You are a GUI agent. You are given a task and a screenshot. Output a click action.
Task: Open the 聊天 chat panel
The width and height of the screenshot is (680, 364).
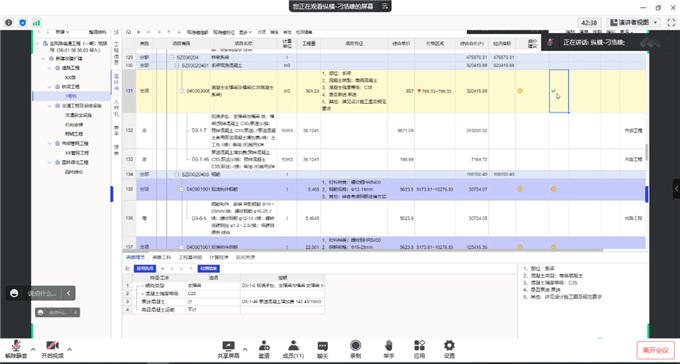click(x=322, y=349)
